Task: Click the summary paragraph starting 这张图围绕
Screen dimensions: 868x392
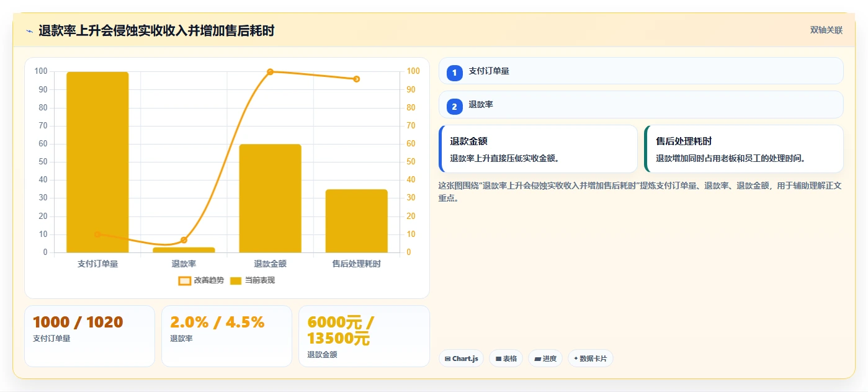Action: click(x=640, y=192)
